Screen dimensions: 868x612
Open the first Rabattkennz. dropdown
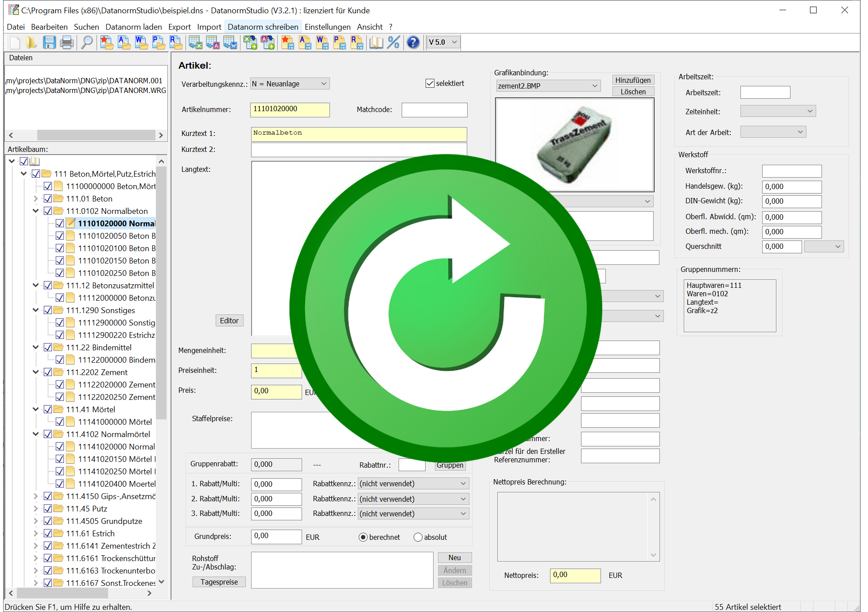413,484
